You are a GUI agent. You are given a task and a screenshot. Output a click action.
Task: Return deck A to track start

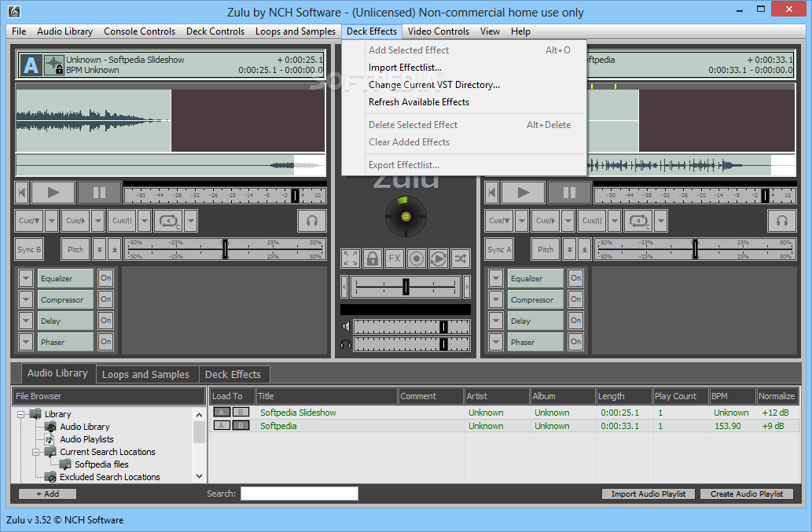coord(22,193)
